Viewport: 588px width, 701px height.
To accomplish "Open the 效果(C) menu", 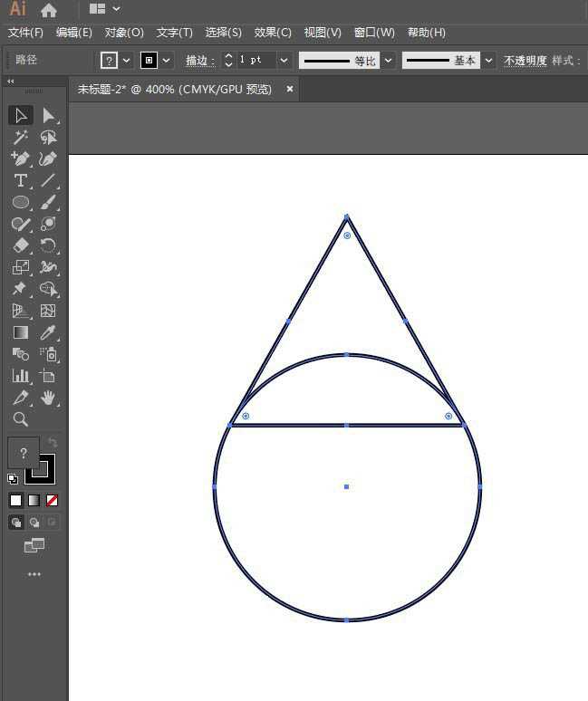I will 273,33.
